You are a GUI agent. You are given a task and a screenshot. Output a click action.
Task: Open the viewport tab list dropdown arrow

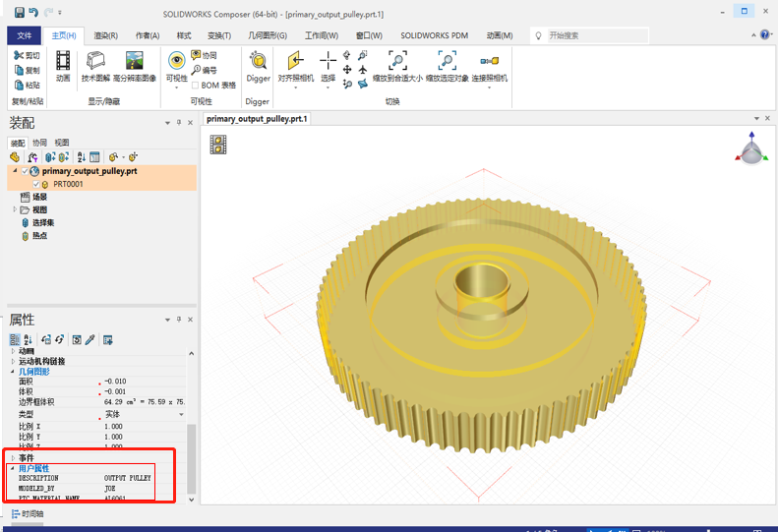coord(756,119)
